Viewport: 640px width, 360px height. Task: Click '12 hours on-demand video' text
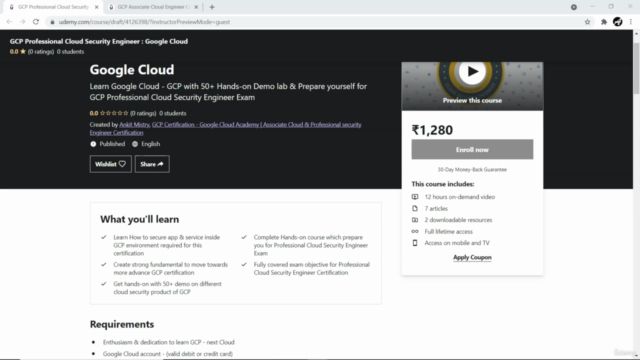point(460,197)
